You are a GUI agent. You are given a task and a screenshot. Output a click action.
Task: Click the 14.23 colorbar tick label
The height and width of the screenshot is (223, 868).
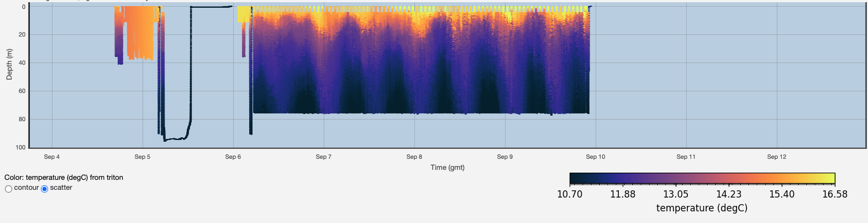729,194
